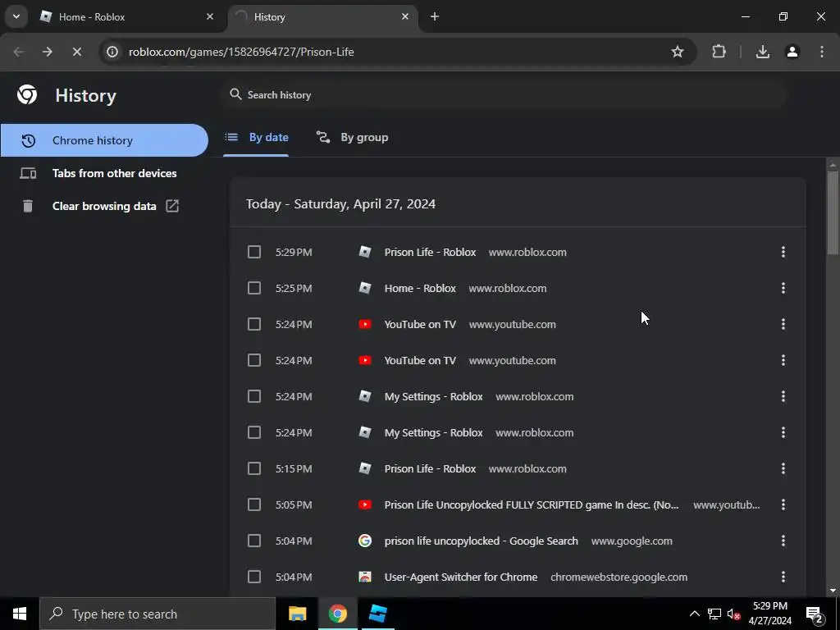Check the second My Settings - Roblox entry
Viewport: 840px width, 630px height.
pyautogui.click(x=254, y=432)
